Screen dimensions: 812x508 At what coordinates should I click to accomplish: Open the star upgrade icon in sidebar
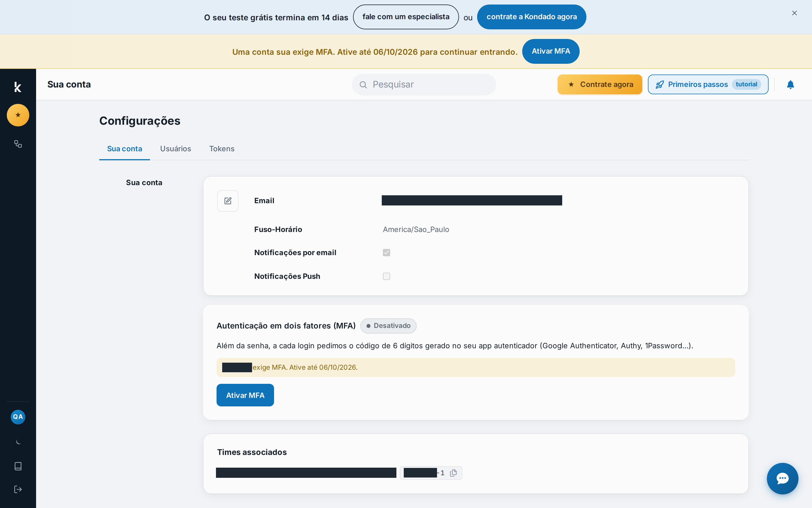pyautogui.click(x=18, y=115)
